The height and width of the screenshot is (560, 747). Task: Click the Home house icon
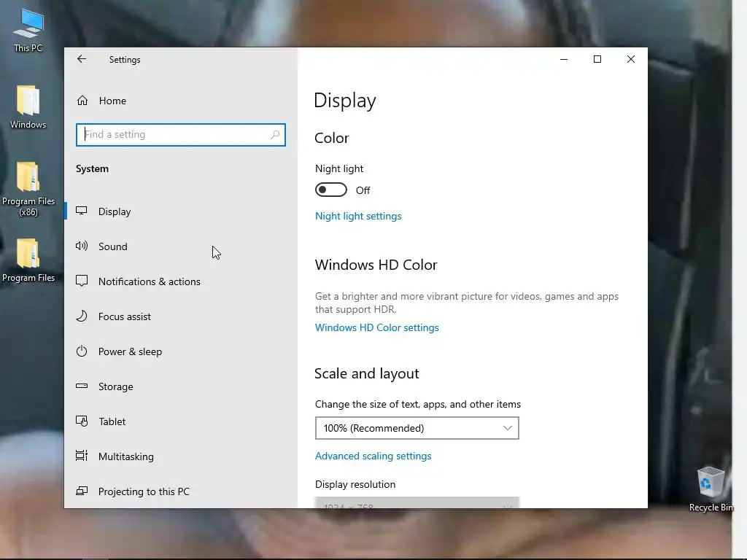click(82, 101)
